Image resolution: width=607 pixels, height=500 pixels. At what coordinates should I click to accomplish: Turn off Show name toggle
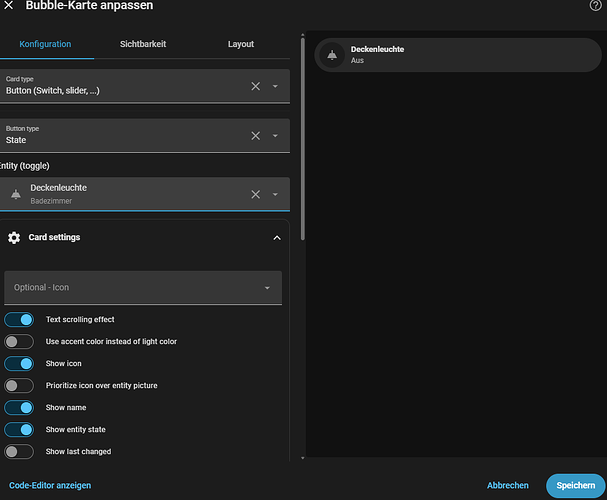(19, 408)
